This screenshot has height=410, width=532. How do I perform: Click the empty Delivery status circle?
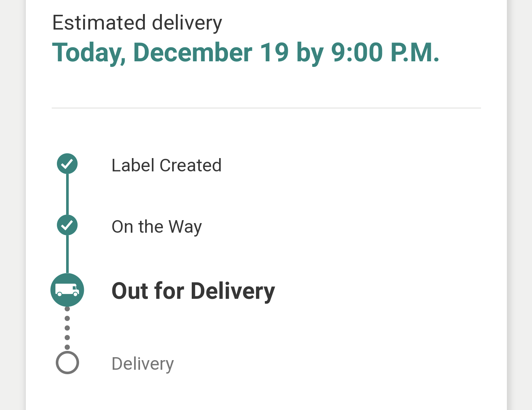coord(67,362)
